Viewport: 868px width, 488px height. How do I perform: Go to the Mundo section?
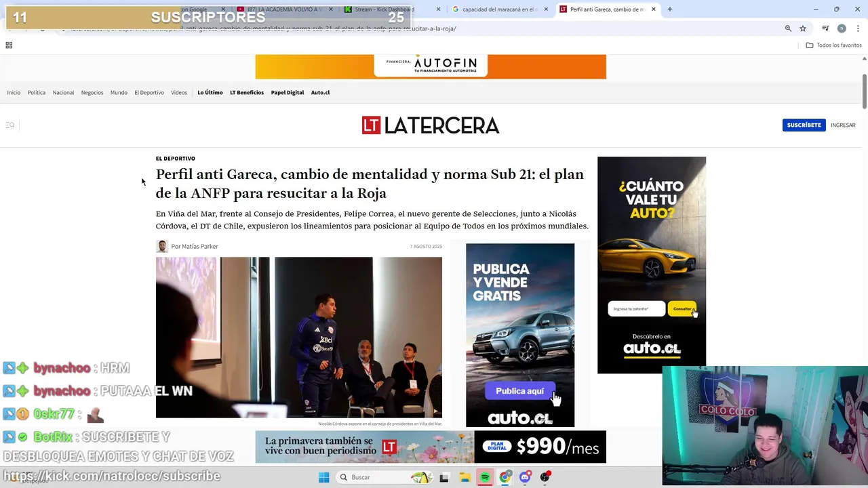119,93
